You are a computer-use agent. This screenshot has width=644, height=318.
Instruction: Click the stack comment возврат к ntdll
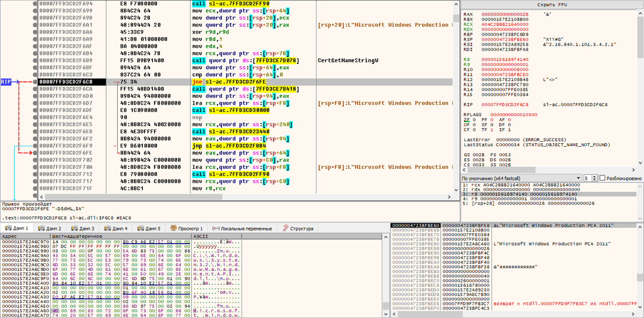(x=565, y=304)
